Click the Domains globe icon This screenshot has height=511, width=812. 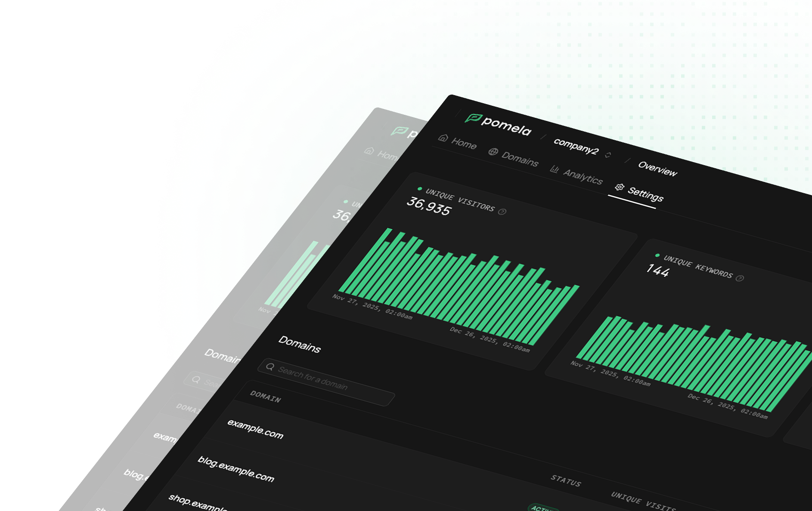click(493, 151)
